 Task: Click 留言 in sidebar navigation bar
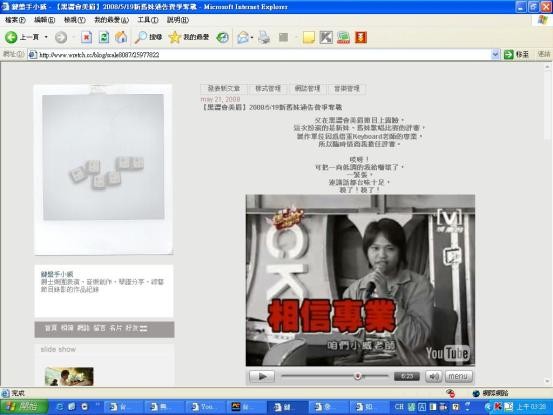99,328
